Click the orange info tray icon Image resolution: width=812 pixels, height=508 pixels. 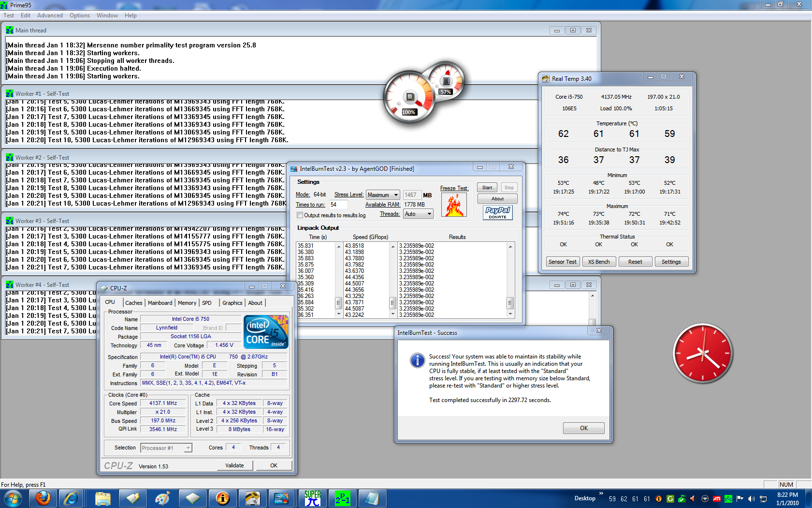[659, 499]
